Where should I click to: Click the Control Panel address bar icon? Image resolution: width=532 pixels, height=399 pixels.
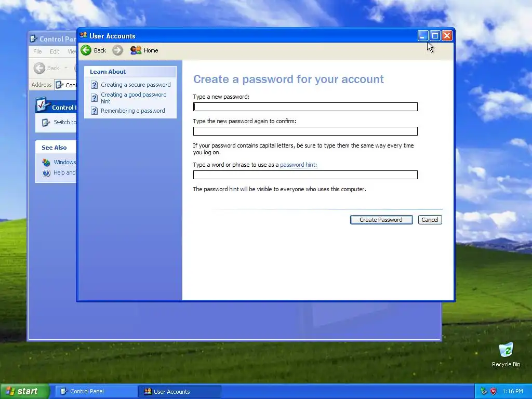[59, 85]
